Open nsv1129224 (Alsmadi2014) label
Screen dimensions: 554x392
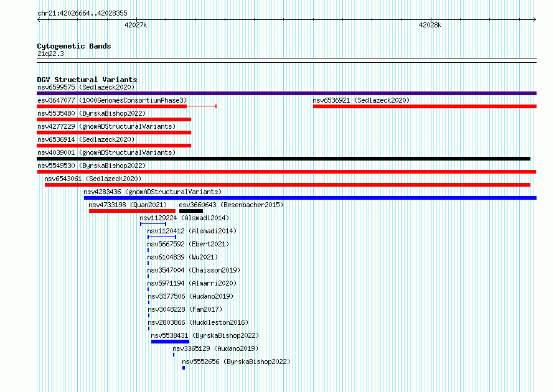184,218
